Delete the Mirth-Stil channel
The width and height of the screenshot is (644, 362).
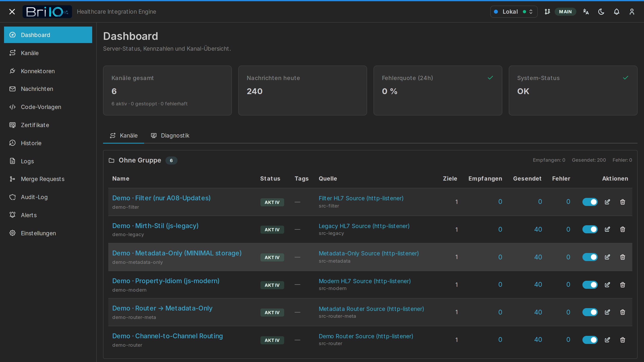point(622,229)
